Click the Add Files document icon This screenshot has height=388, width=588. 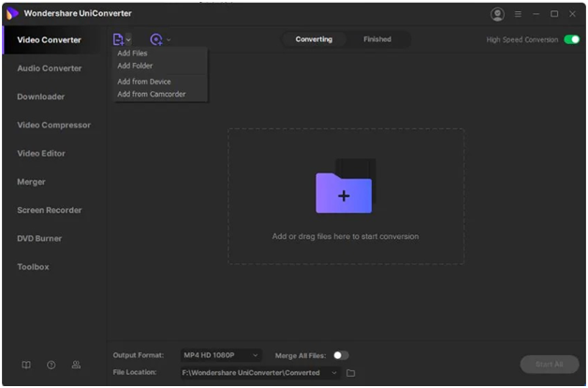pyautogui.click(x=118, y=39)
